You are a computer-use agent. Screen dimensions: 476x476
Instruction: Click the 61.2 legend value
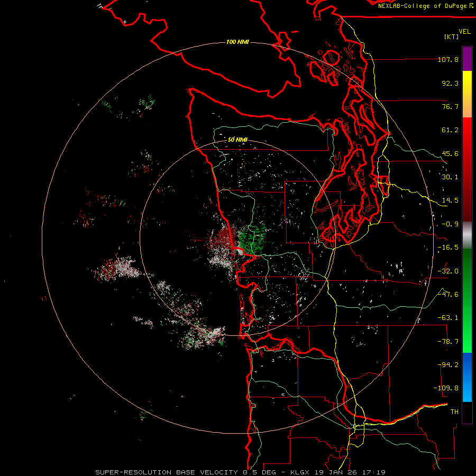(x=450, y=130)
